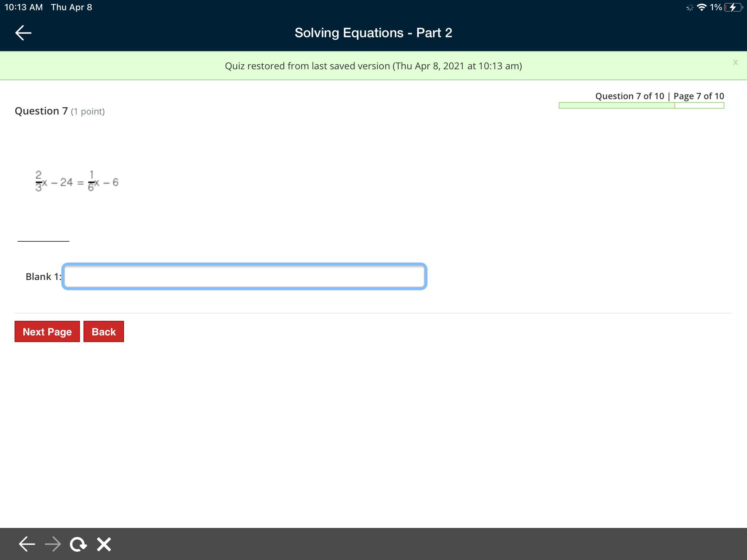Click the Question 7 heading
747x560 pixels.
41,111
